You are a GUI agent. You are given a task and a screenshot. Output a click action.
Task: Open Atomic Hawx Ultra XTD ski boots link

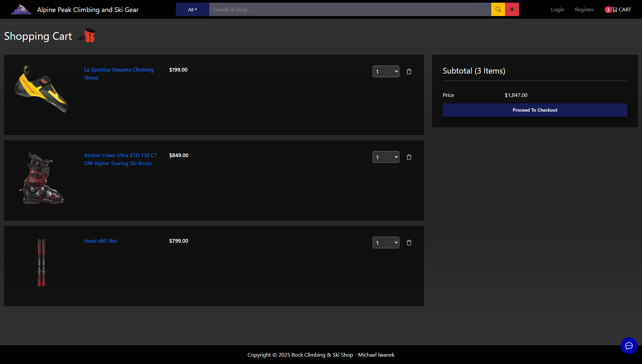tap(120, 159)
